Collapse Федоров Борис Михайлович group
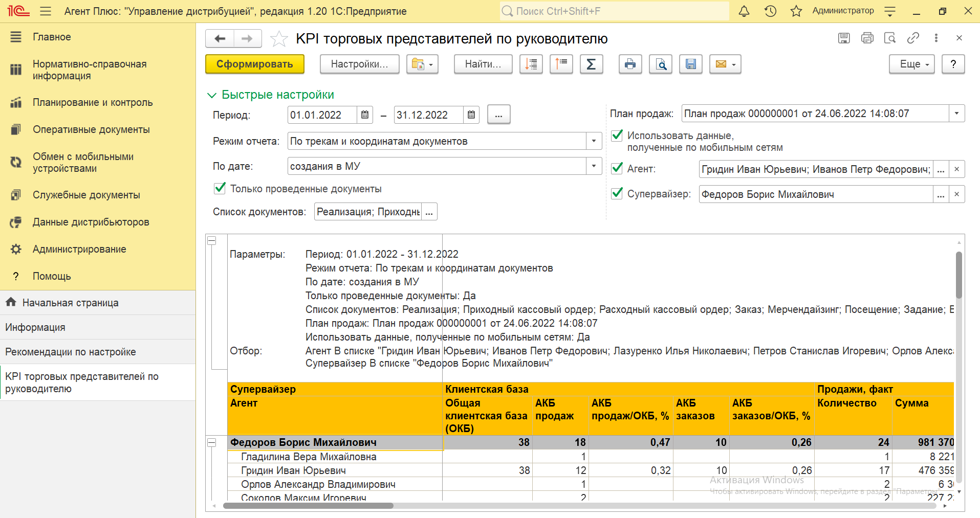The height and width of the screenshot is (518, 980). (211, 443)
